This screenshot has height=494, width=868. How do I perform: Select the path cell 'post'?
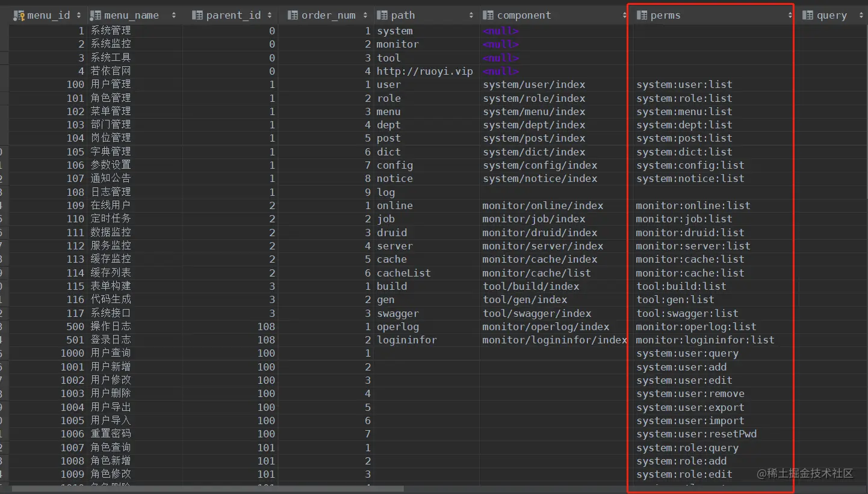[x=389, y=139]
